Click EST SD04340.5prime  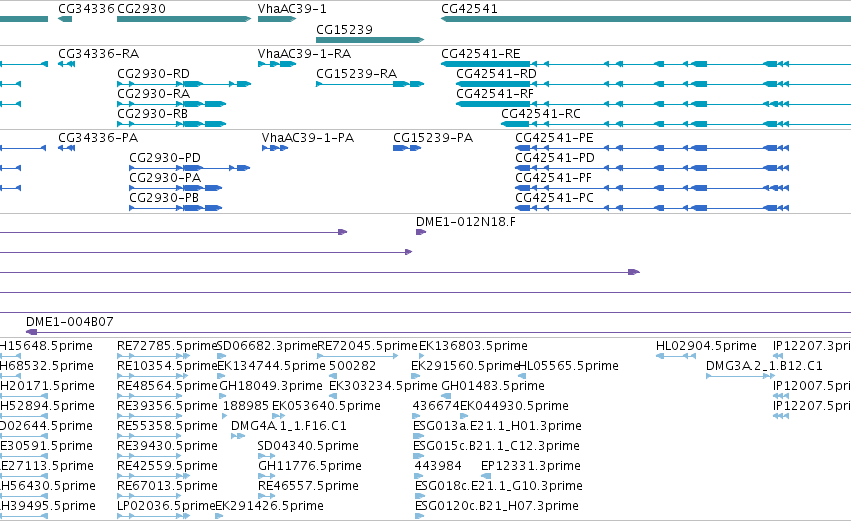(x=308, y=447)
